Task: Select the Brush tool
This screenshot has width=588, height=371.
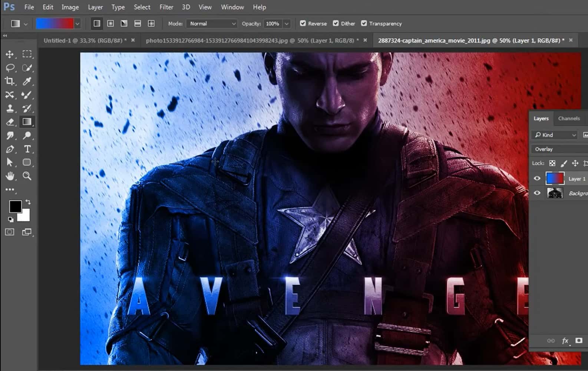Action: [x=27, y=95]
